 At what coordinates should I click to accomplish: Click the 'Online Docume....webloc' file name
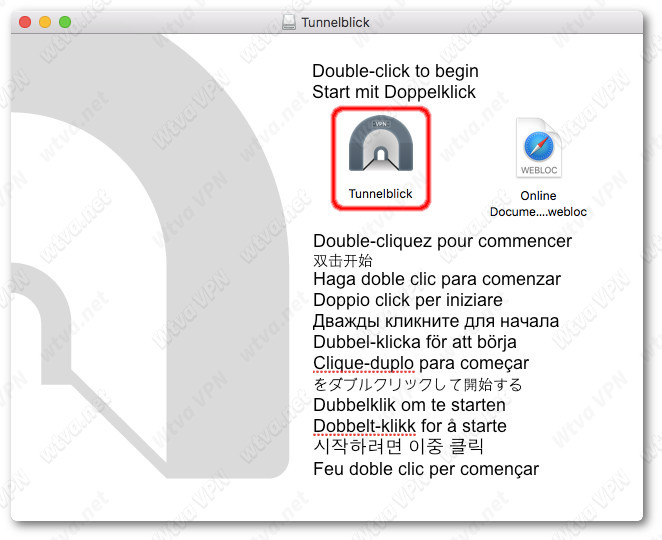tap(538, 204)
